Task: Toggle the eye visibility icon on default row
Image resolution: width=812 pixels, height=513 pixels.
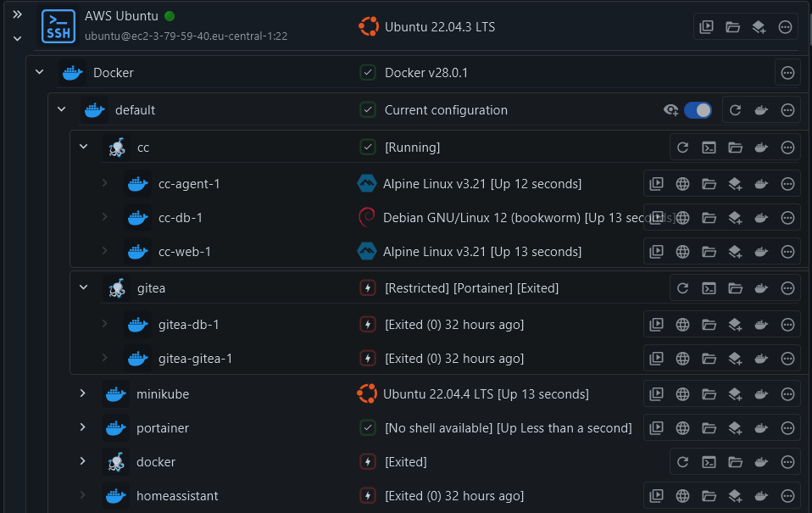Action: [x=670, y=110]
